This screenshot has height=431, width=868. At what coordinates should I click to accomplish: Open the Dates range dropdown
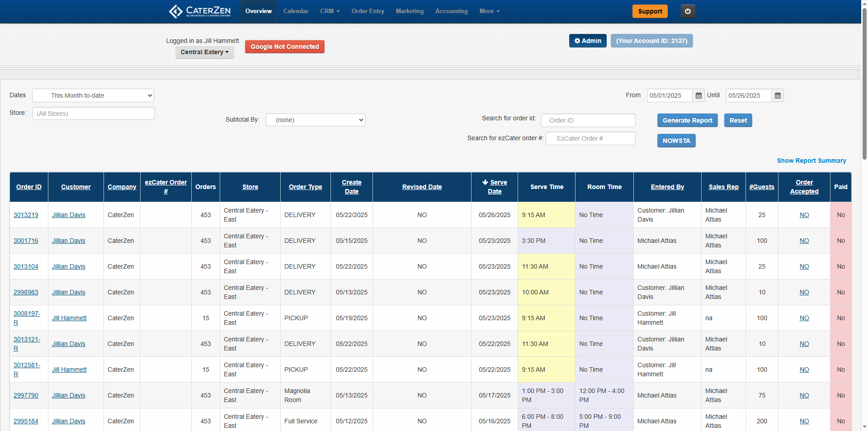click(93, 95)
